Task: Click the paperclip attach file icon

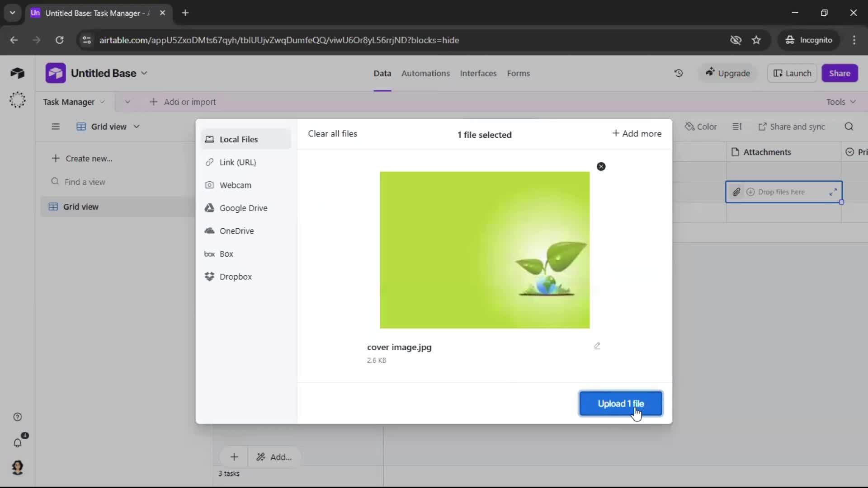Action: click(736, 192)
